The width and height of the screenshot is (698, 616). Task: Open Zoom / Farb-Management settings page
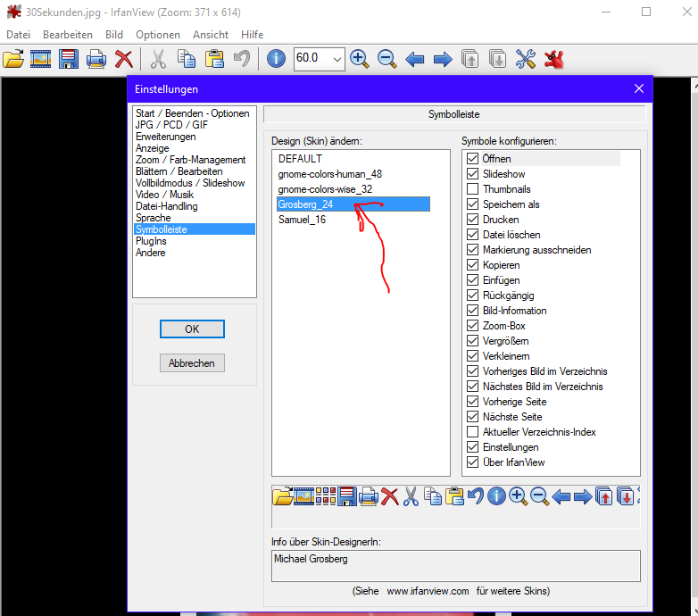click(190, 159)
